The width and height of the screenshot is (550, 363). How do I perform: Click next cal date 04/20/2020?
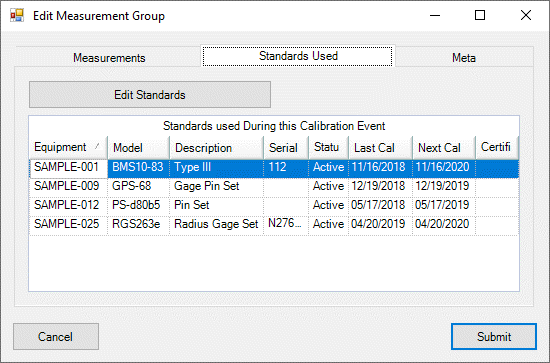click(444, 226)
